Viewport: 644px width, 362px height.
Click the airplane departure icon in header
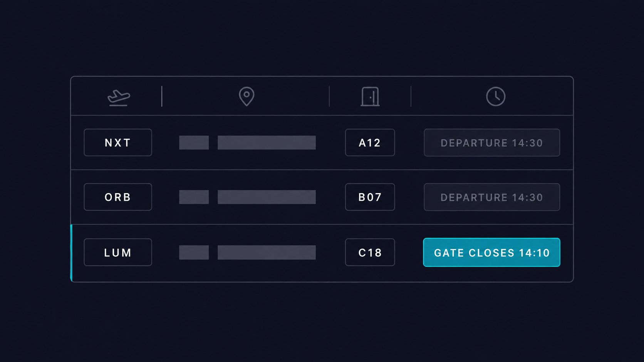[119, 97]
